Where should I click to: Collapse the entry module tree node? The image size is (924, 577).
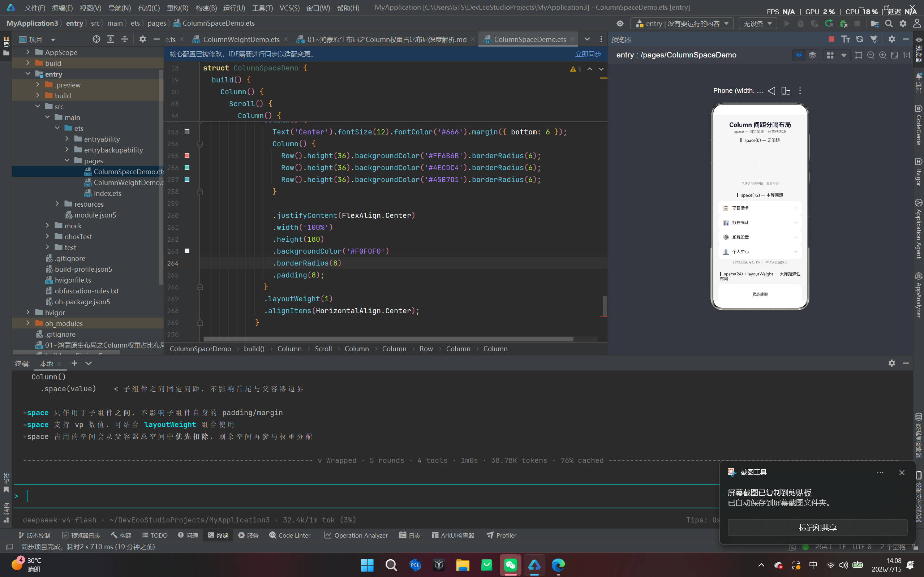(28, 74)
